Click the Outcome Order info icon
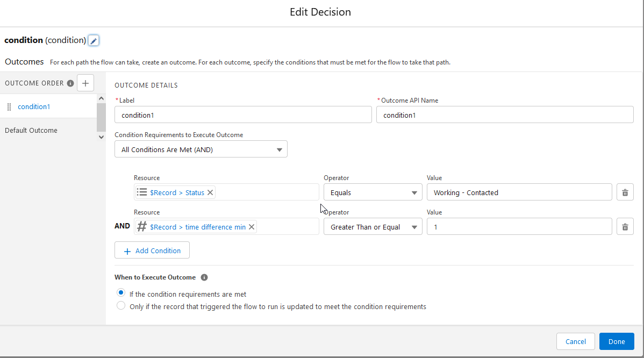Screen dimensions: 644x358 [x=70, y=83]
